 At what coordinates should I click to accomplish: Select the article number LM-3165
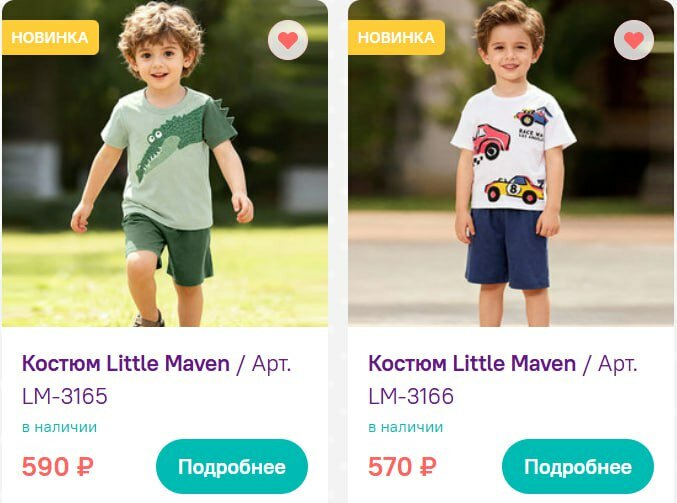click(x=65, y=396)
